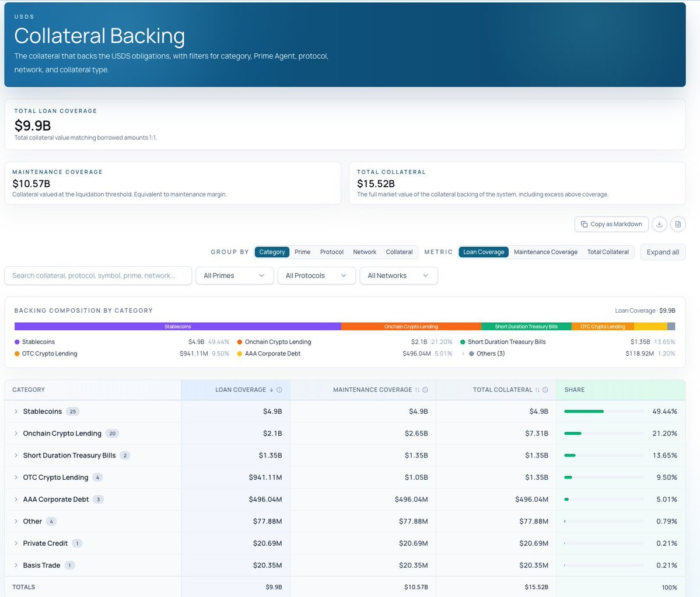
Task: Open the Total Collateral column info icon
Action: (x=545, y=390)
